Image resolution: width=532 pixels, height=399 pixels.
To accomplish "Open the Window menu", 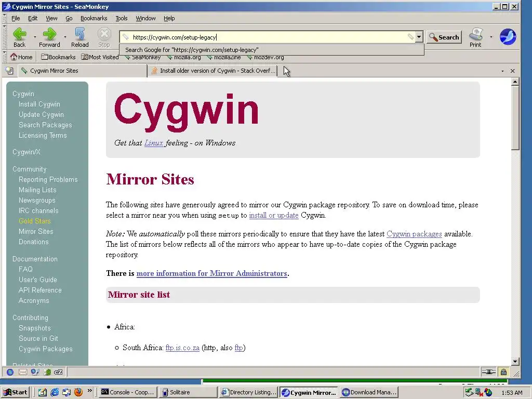I will pyautogui.click(x=145, y=18).
